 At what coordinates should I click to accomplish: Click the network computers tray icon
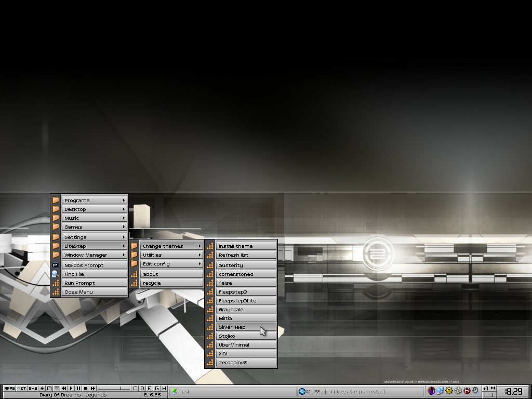point(440,391)
